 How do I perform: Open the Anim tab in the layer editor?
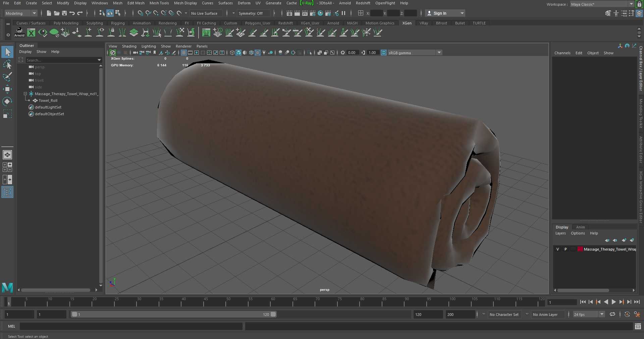[x=580, y=227]
